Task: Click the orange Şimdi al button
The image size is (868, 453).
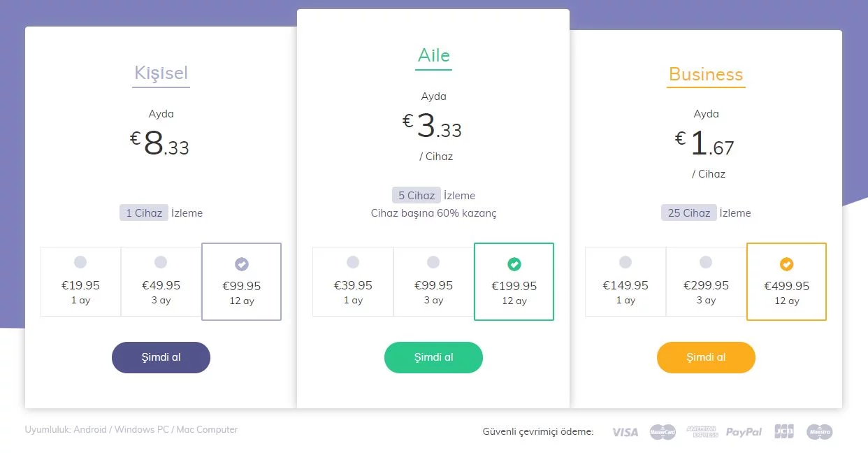Action: tap(706, 357)
